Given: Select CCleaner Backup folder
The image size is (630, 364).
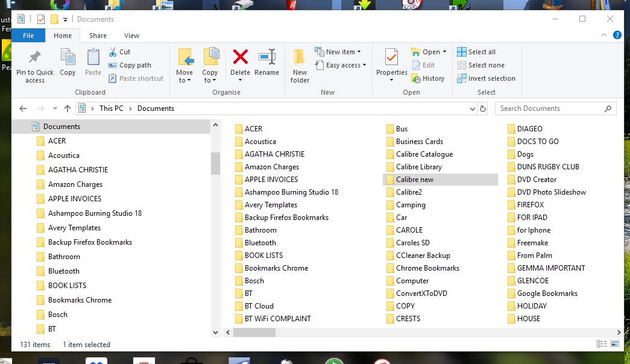Looking at the screenshot, I should point(418,256).
